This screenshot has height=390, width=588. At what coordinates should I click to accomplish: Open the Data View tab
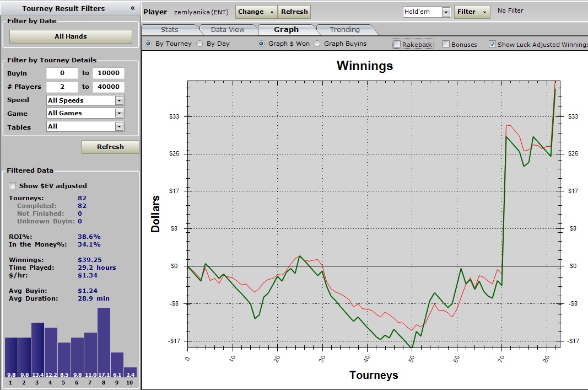click(228, 30)
